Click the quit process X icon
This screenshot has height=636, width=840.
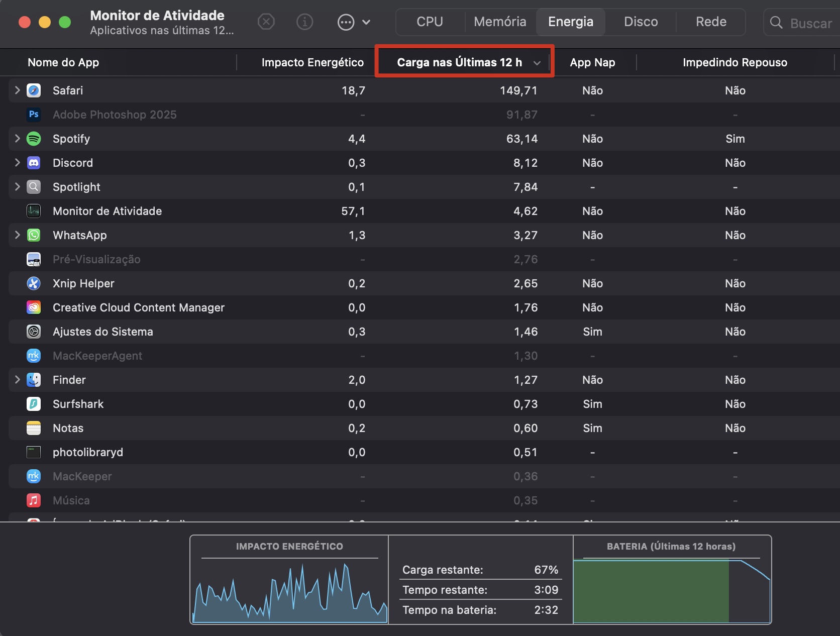point(266,22)
